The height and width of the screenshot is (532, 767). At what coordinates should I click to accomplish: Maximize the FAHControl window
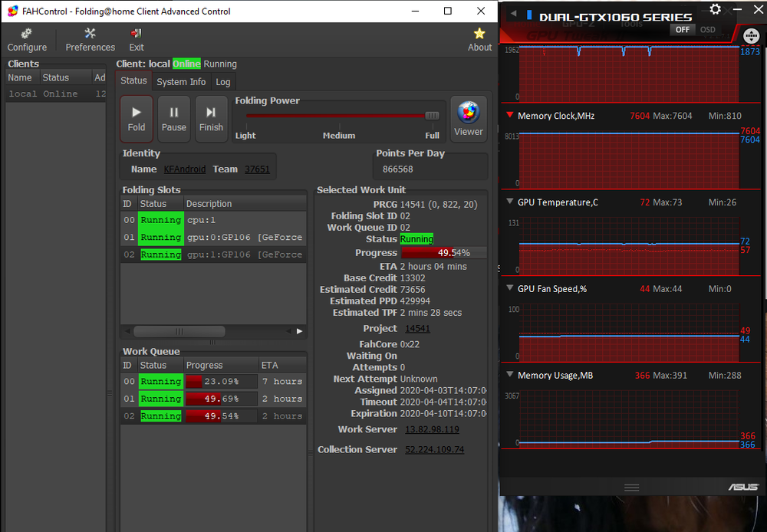(448, 11)
